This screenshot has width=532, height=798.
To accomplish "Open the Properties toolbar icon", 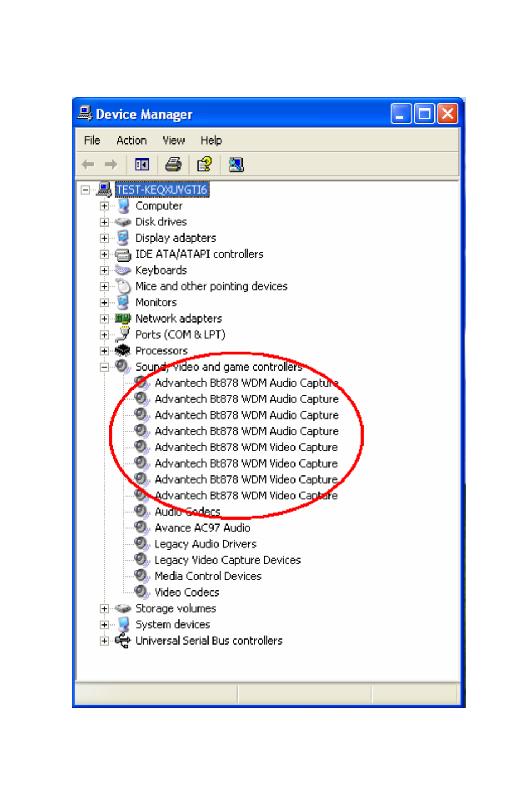I will pyautogui.click(x=205, y=165).
